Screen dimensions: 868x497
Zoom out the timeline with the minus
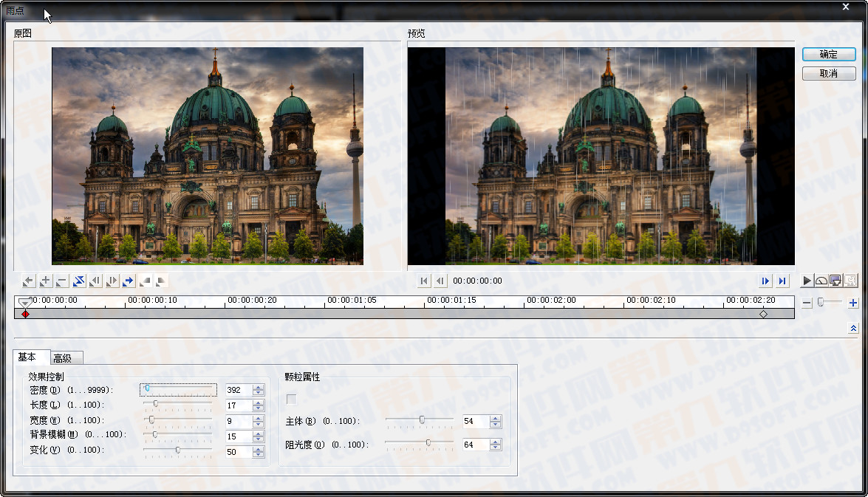[807, 303]
